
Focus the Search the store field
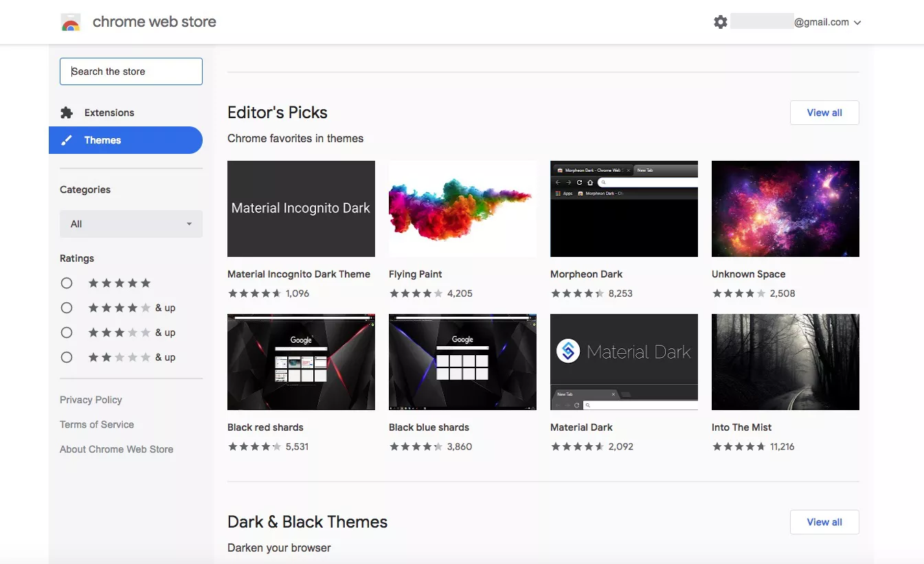point(131,71)
